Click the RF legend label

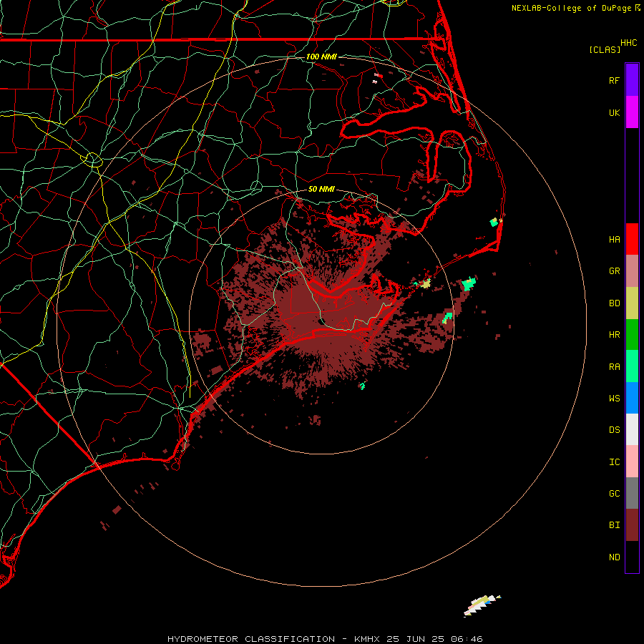615,80
